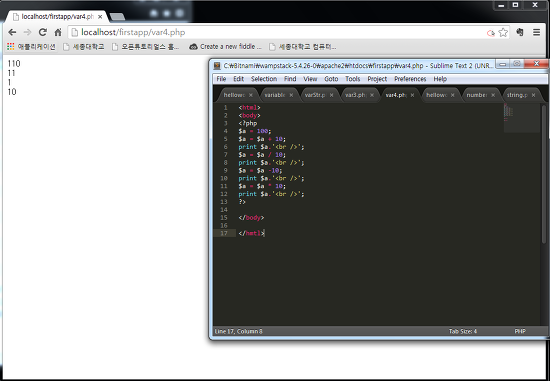Bookmark this page with the star icon
Screen dimensions: 550x381
[x=503, y=33]
